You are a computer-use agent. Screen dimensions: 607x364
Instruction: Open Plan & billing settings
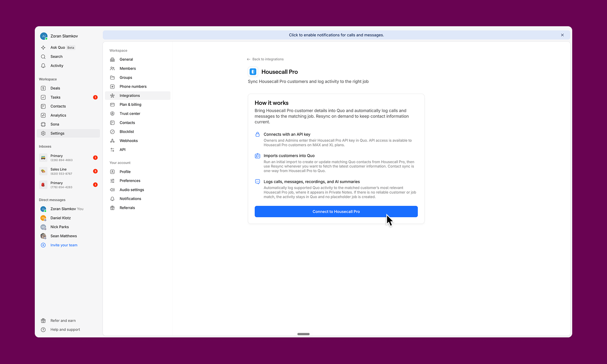tap(138, 105)
